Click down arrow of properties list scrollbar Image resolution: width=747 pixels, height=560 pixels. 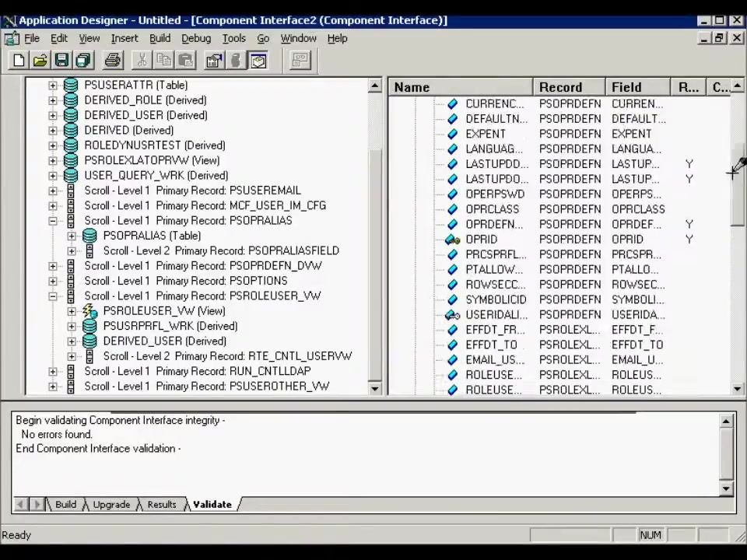pos(737,389)
